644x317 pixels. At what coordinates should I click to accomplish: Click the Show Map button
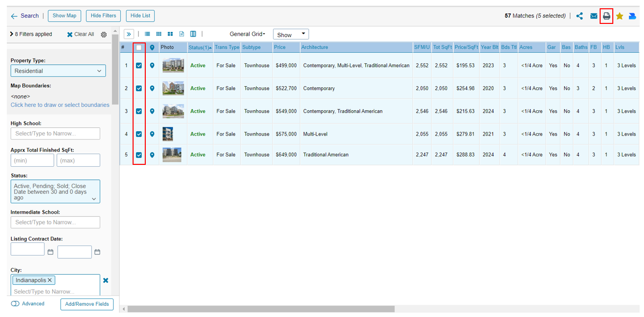coord(64,16)
